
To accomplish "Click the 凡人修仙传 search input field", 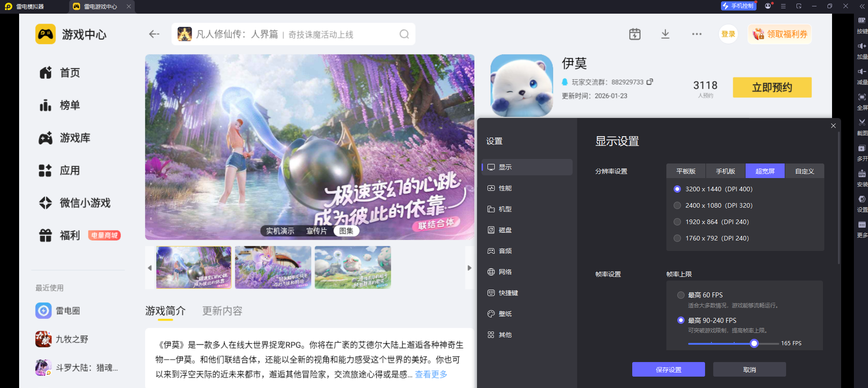I will [294, 34].
